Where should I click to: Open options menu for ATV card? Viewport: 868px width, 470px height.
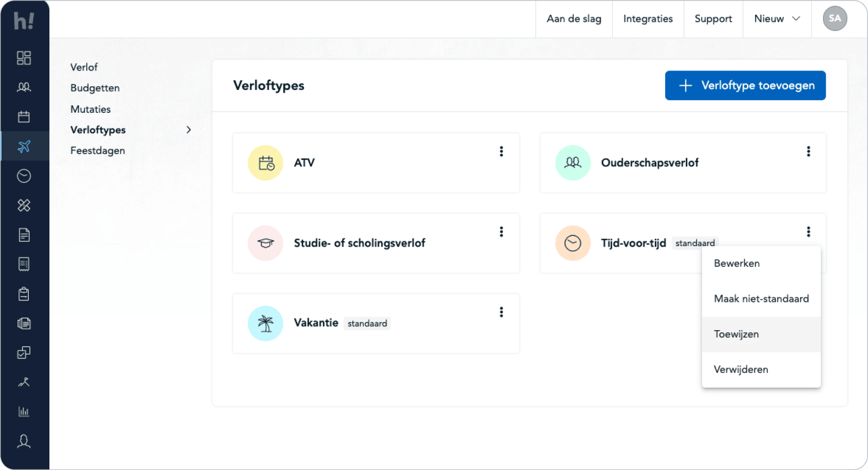(x=501, y=151)
